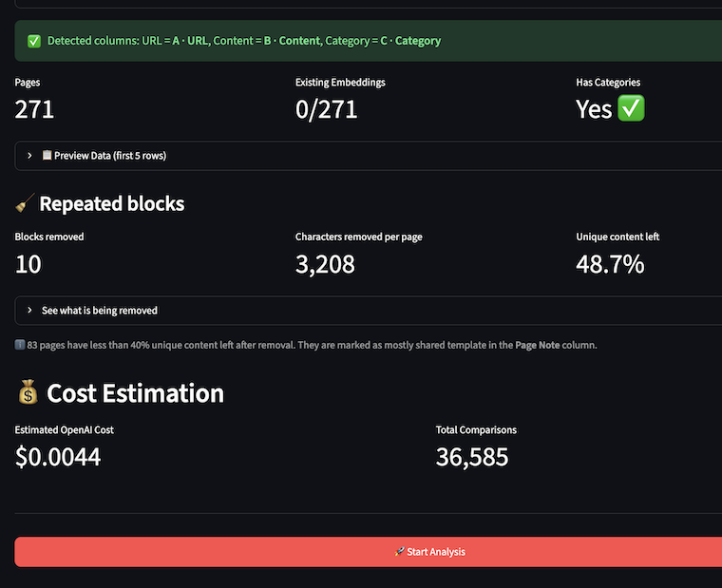Click the money bag icon by Cost Estimation
Screen dimensions: 722x588
(28, 392)
